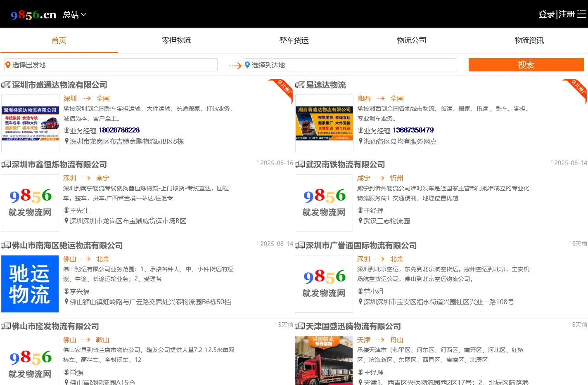Screen dimensions: 588x385
Task: Click the 深圳 → 南宁 route link
Action: coord(86,178)
